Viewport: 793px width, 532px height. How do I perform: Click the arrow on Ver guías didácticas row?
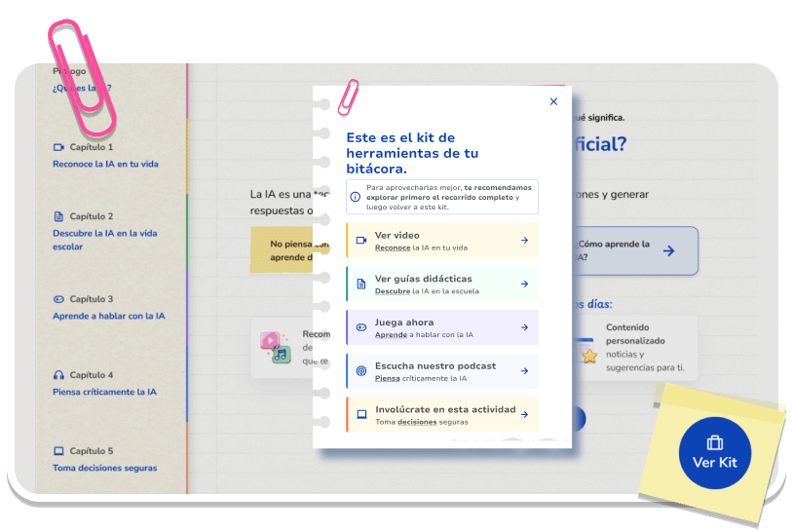click(x=524, y=284)
